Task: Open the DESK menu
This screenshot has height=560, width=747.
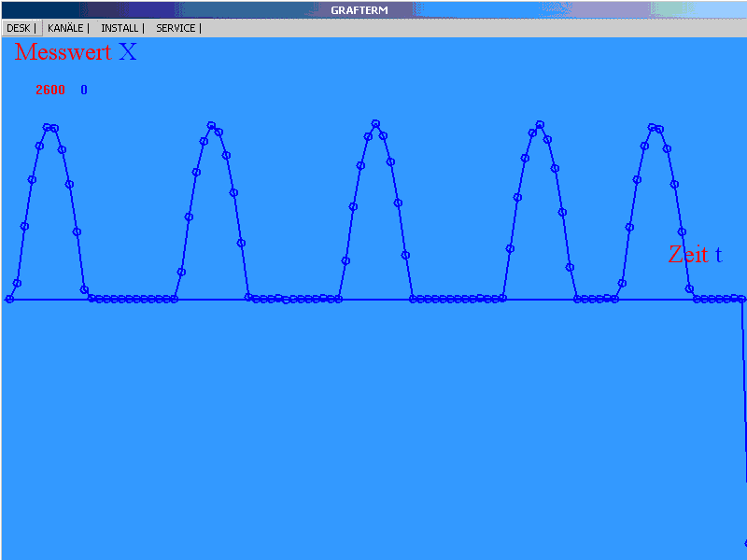Action: (19, 28)
